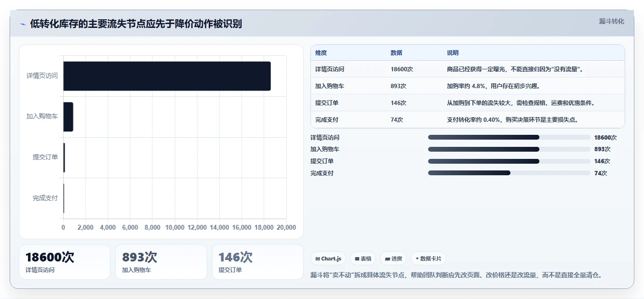The height and width of the screenshot is (299, 644).
Task: Click the 加入购物车 progress bar
Action: point(509,149)
